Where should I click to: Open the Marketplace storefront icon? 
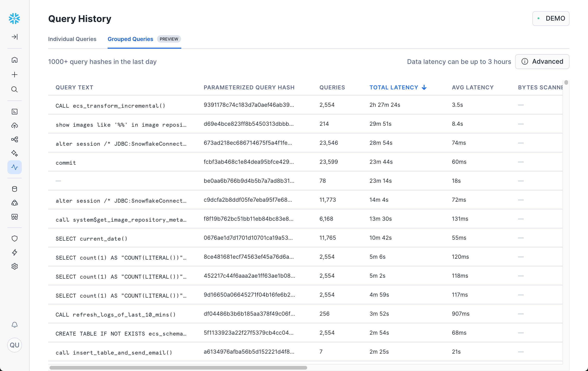click(x=15, y=217)
